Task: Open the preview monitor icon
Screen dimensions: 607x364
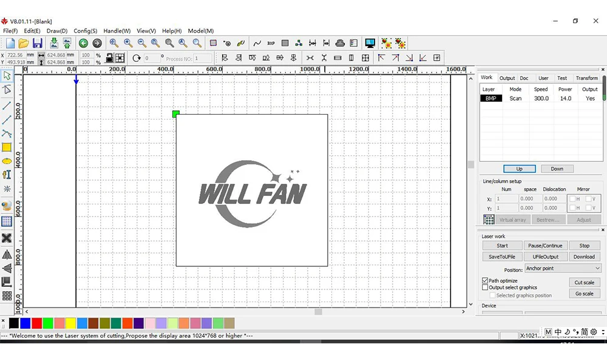Action: (x=370, y=43)
